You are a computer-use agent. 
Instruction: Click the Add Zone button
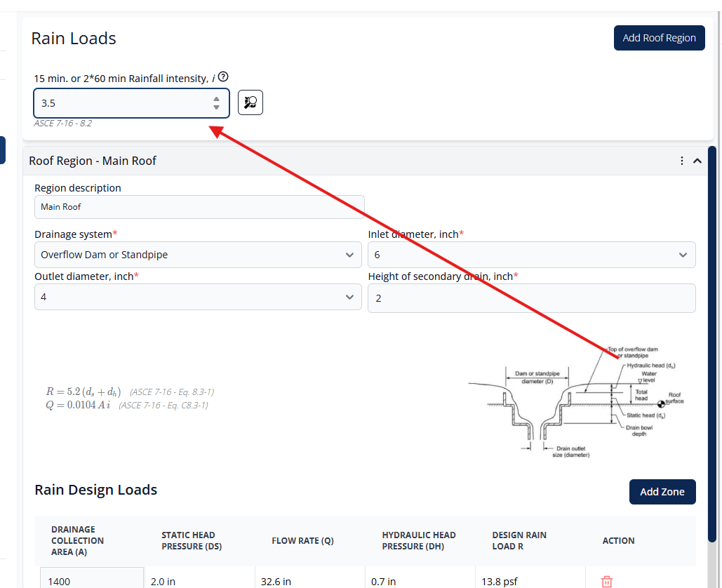(662, 492)
